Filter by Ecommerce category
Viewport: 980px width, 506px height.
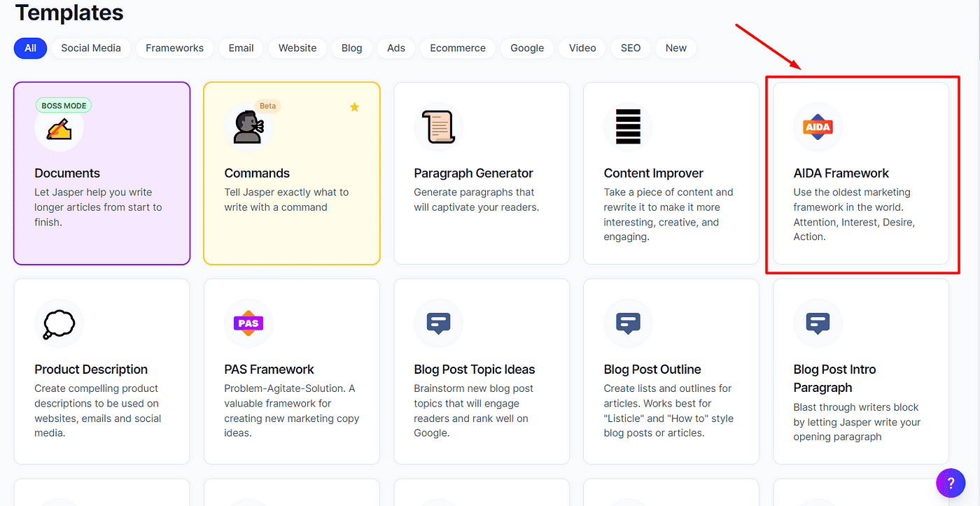458,48
